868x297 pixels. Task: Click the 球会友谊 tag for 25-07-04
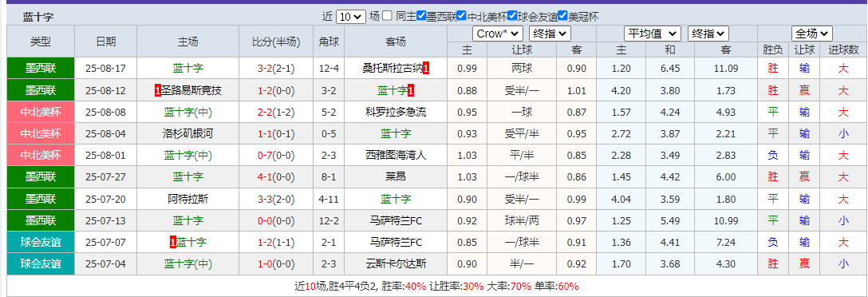(x=41, y=264)
